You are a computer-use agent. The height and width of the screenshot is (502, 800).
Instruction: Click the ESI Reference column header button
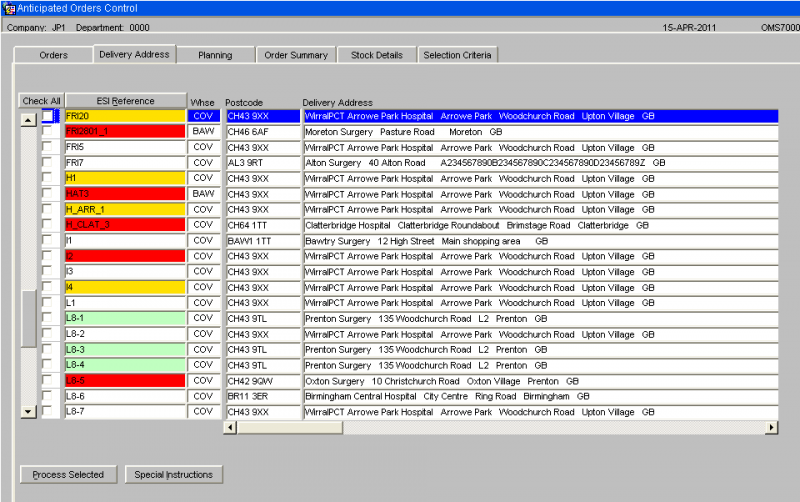[x=126, y=101]
